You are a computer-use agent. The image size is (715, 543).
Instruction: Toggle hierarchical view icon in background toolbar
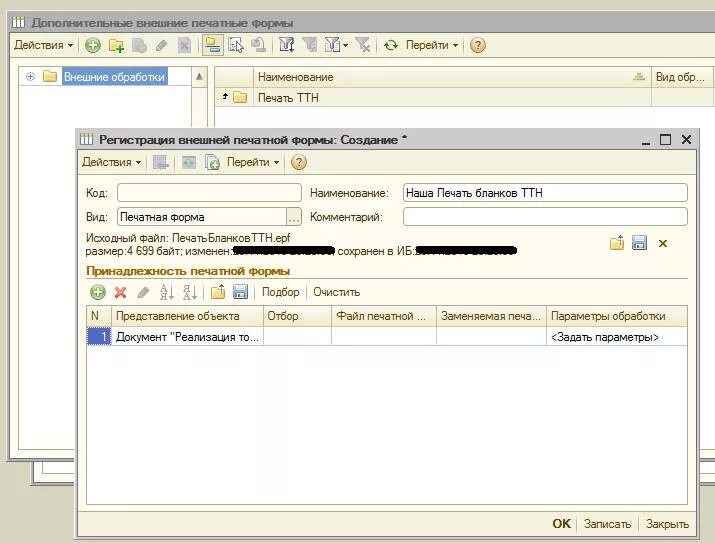[212, 45]
